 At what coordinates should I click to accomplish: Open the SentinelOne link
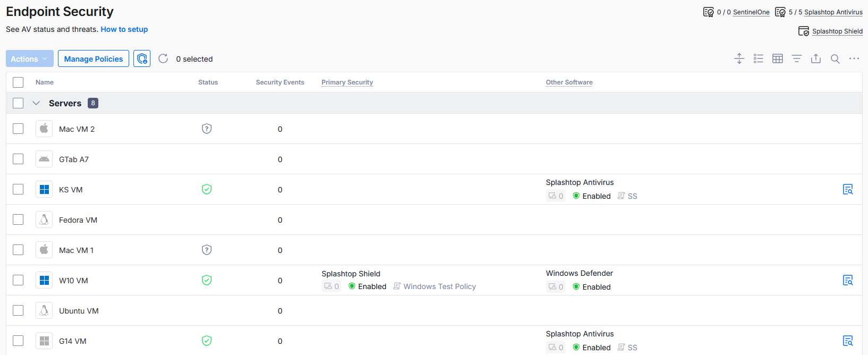click(x=751, y=12)
